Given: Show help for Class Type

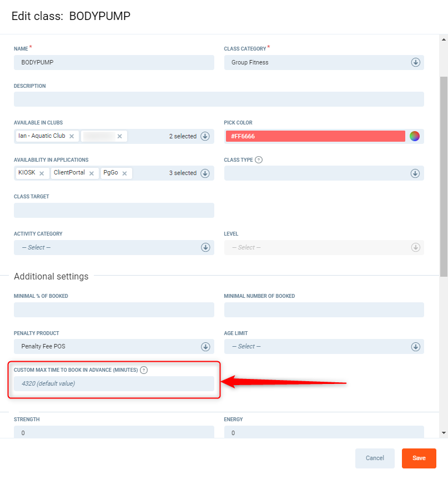Looking at the screenshot, I should click(259, 160).
